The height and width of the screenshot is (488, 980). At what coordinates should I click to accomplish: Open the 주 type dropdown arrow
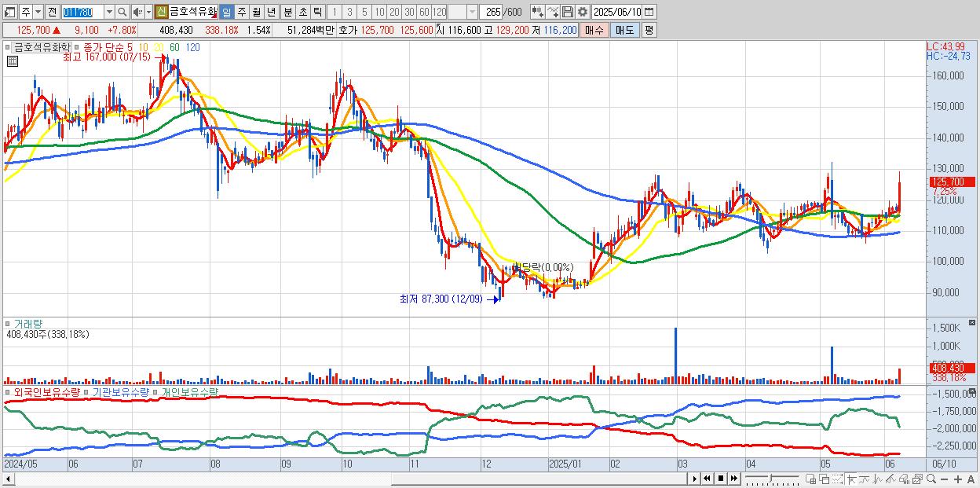coord(38,12)
